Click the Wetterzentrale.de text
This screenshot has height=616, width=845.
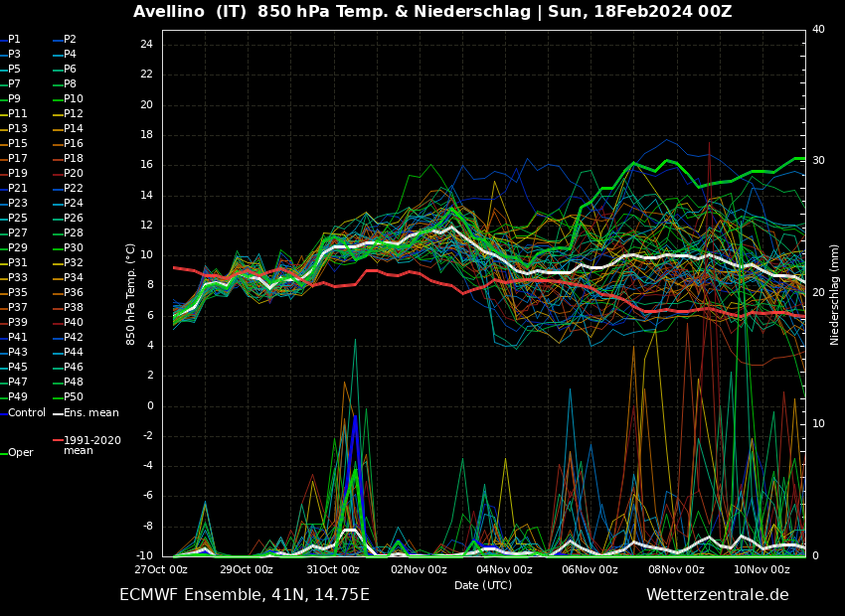pyautogui.click(x=717, y=595)
